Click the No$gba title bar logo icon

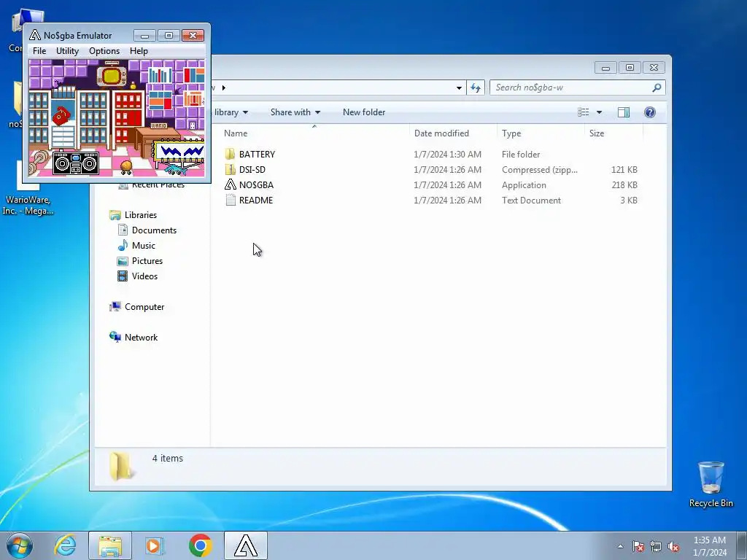pyautogui.click(x=35, y=35)
